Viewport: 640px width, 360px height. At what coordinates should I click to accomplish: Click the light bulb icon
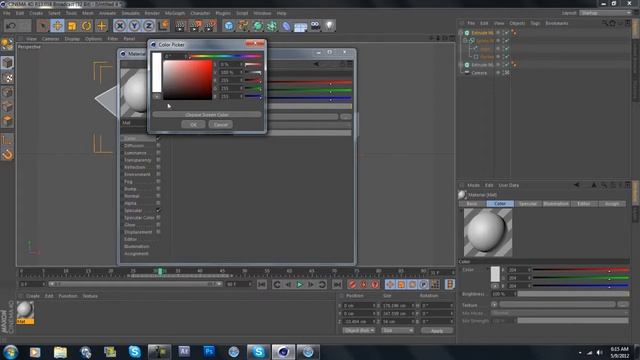329,26
